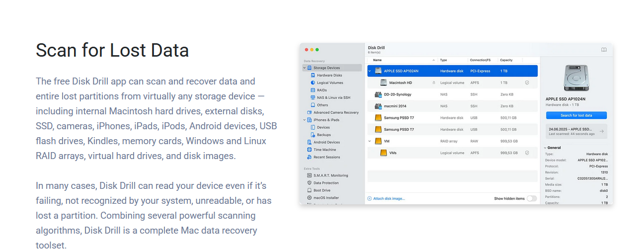Viewport: 644px width, 252px height.
Task: Click the Revision value 1310
Action: (x=604, y=172)
